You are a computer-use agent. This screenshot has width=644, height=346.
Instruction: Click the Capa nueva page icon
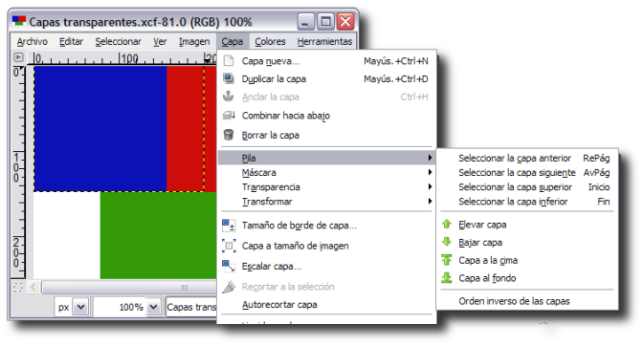tap(229, 61)
